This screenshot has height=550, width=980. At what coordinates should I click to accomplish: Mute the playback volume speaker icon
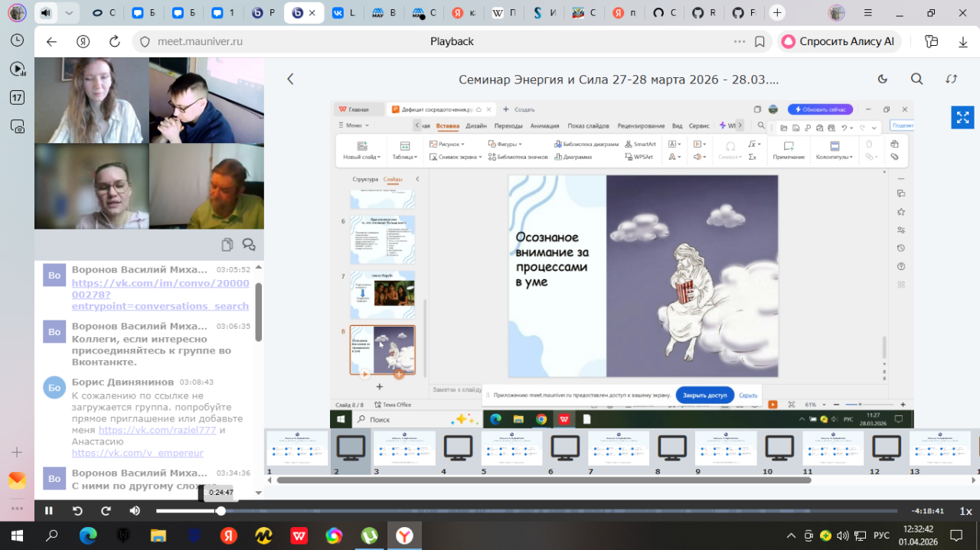pyautogui.click(x=135, y=511)
